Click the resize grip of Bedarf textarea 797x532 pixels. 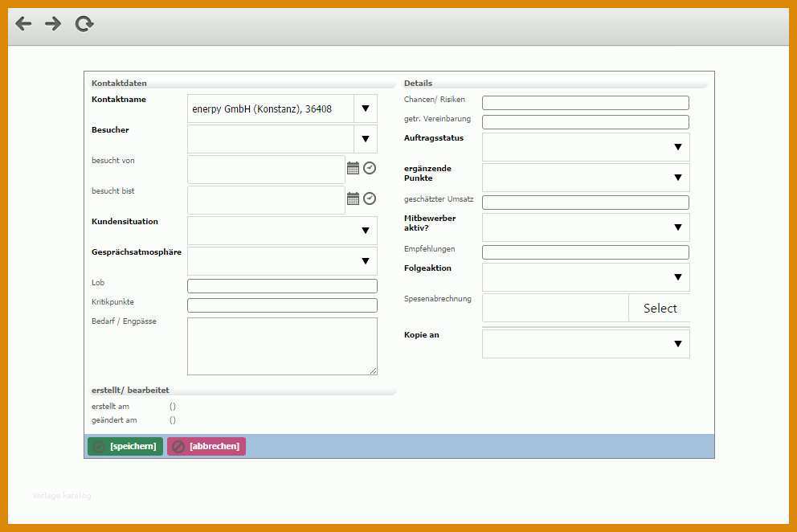point(373,370)
